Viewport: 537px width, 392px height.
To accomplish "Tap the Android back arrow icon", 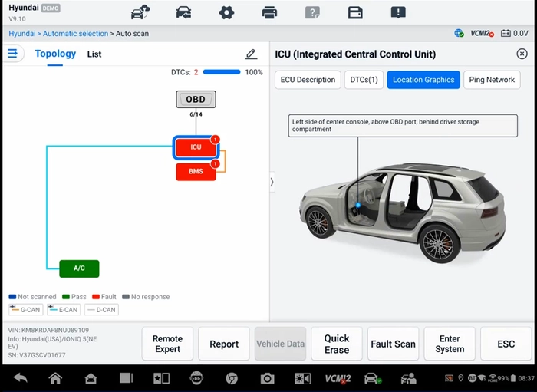I will click(x=21, y=378).
